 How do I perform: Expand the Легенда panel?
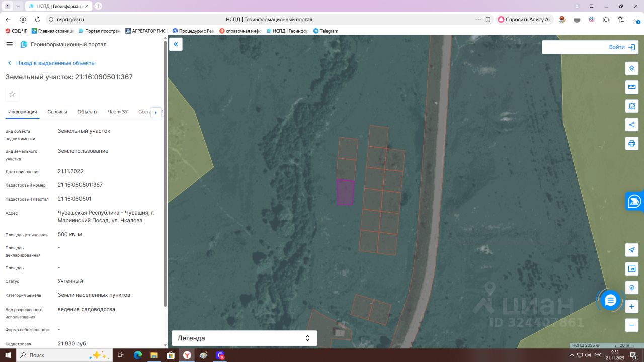point(245,338)
